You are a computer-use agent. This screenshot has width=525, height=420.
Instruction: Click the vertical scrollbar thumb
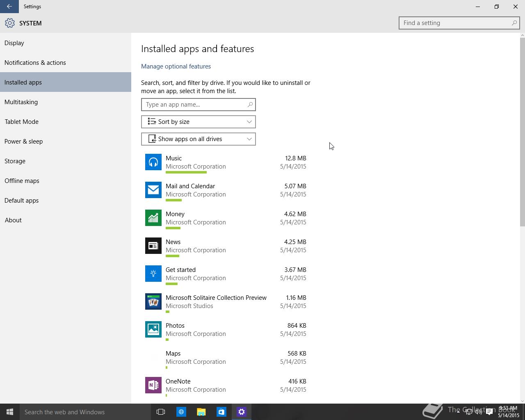522,132
